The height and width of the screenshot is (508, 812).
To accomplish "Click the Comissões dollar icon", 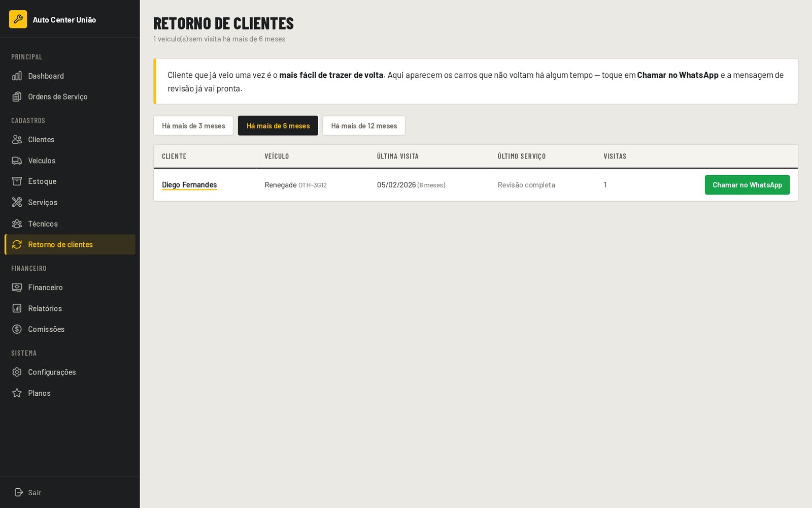I will coord(17,329).
